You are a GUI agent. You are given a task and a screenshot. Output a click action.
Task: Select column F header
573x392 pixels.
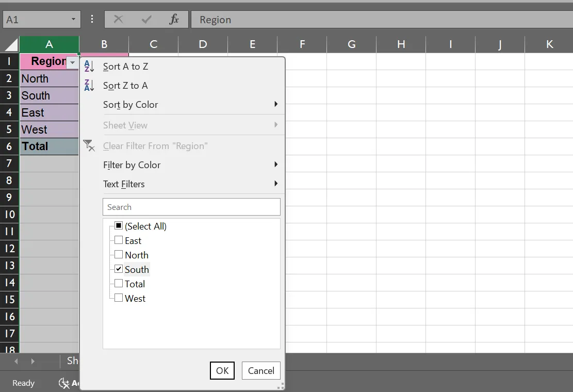pos(302,44)
